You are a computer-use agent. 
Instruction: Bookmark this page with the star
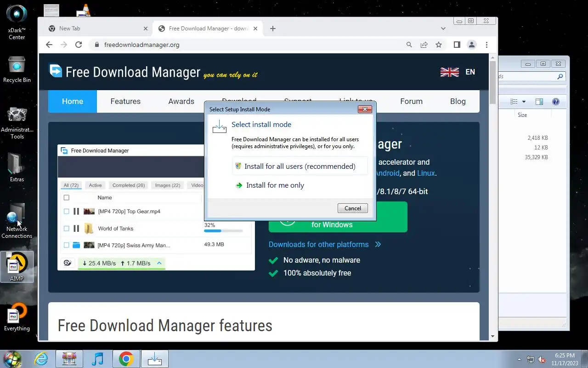coord(439,45)
